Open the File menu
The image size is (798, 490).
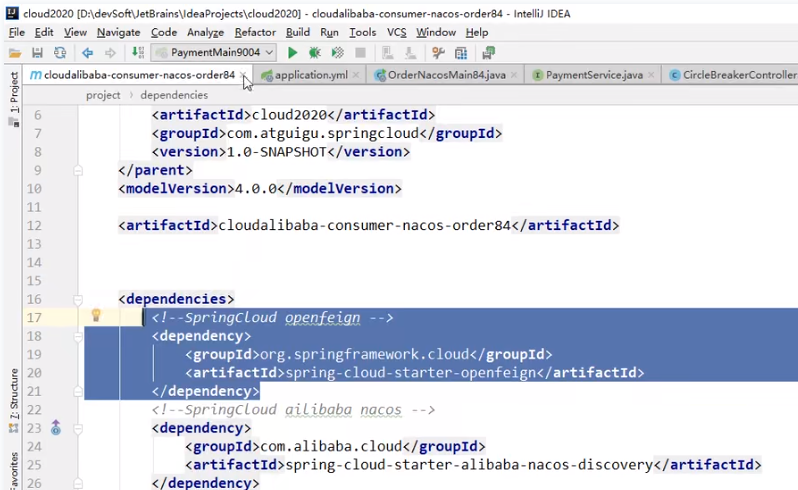(x=17, y=33)
